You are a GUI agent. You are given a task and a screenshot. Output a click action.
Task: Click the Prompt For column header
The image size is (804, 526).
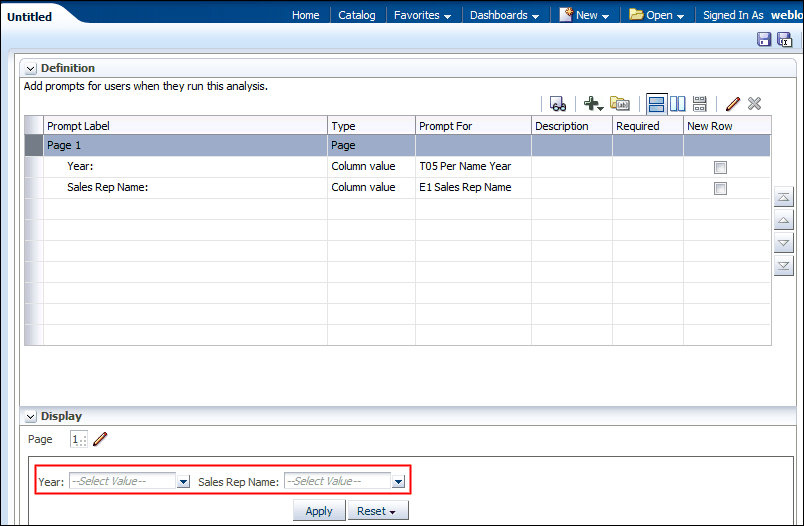(x=473, y=126)
